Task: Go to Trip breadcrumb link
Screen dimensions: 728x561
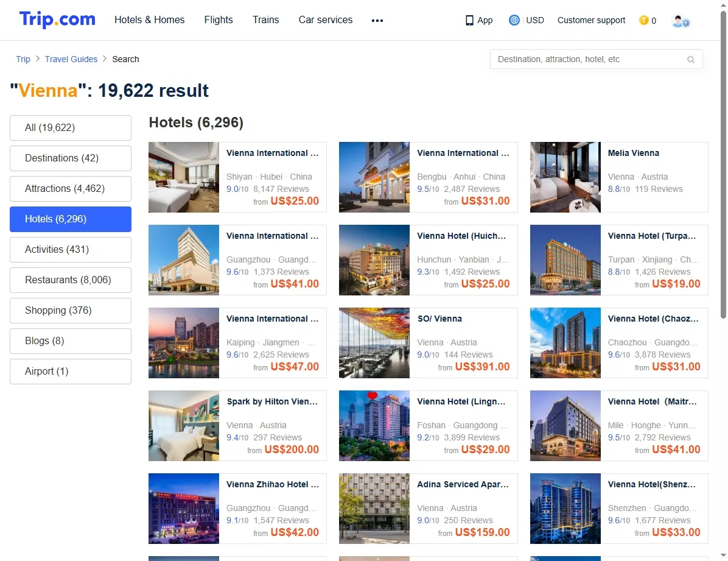Action: tap(23, 59)
